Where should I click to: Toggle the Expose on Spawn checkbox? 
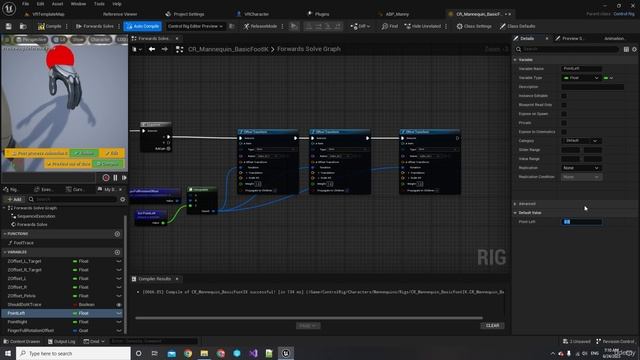[564, 114]
